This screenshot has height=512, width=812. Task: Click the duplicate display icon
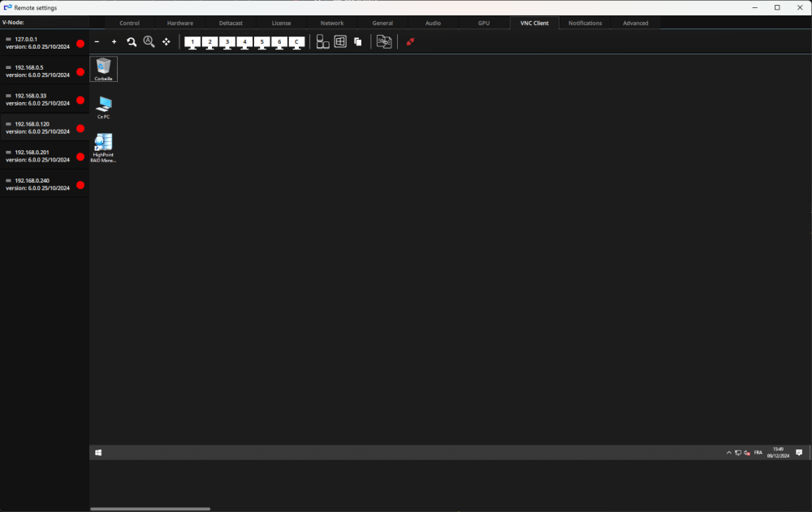(x=357, y=41)
